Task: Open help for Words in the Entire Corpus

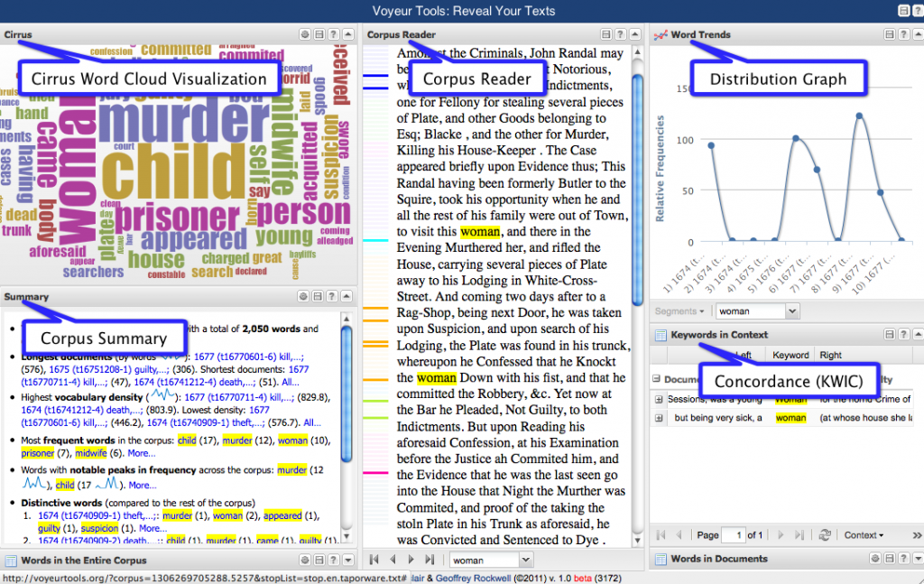Action: coord(334,561)
